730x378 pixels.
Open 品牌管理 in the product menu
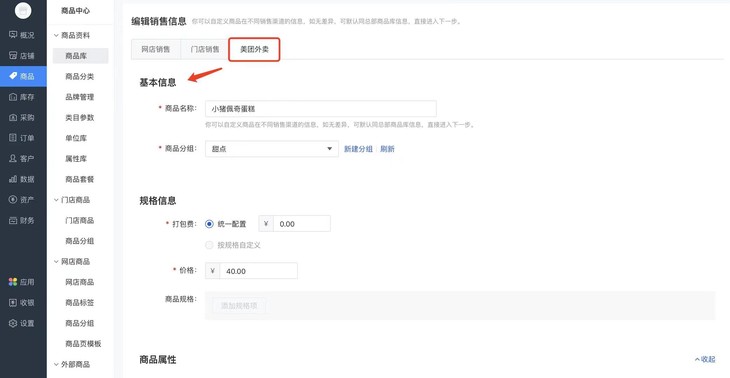point(80,97)
